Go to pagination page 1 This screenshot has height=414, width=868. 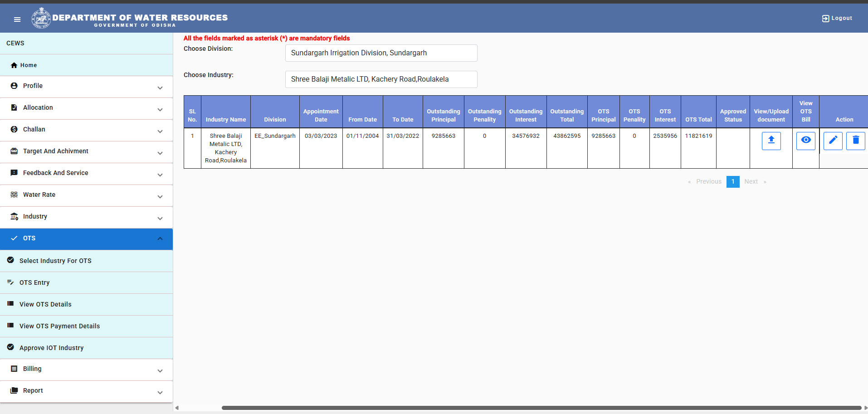point(733,182)
